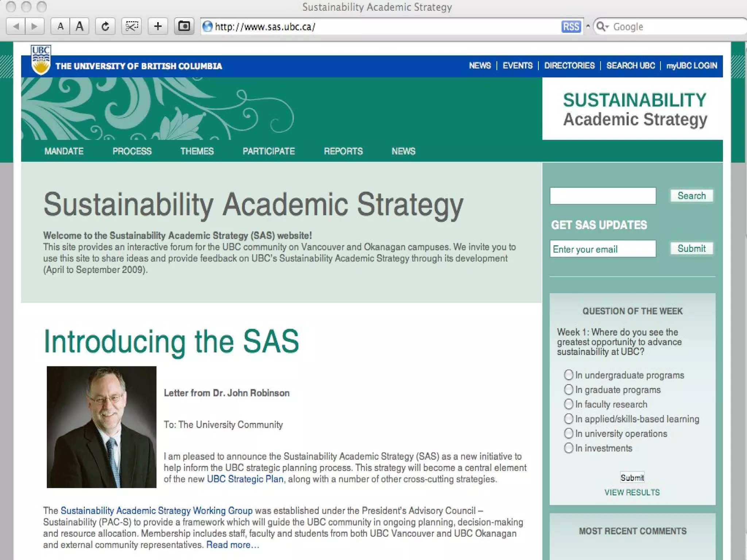747x560 pixels.
Task: Select 'In faculty research' radio option
Action: (x=569, y=404)
